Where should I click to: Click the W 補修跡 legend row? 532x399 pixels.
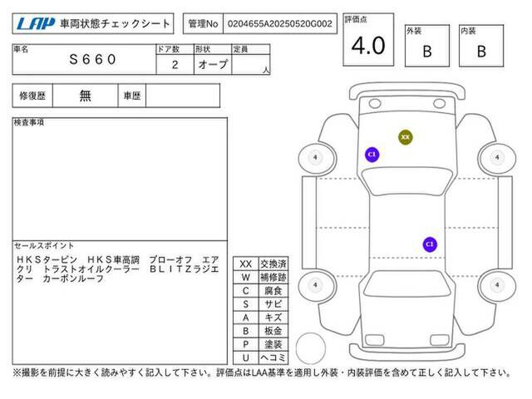click(x=260, y=277)
